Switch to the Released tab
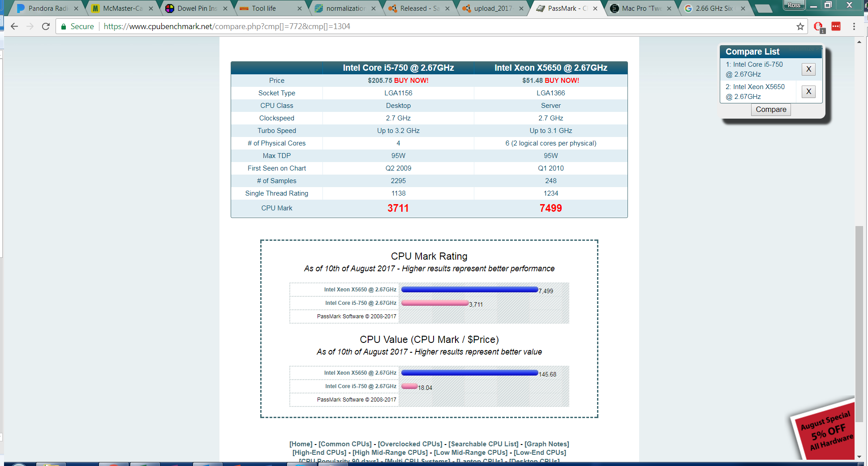The height and width of the screenshot is (466, 868). click(x=419, y=9)
